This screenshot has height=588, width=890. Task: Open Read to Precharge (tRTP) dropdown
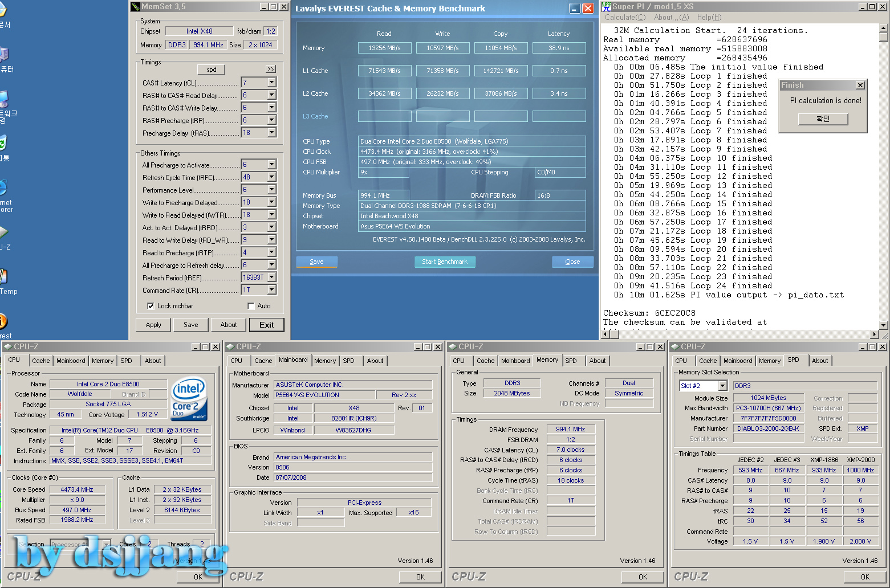[x=271, y=252]
